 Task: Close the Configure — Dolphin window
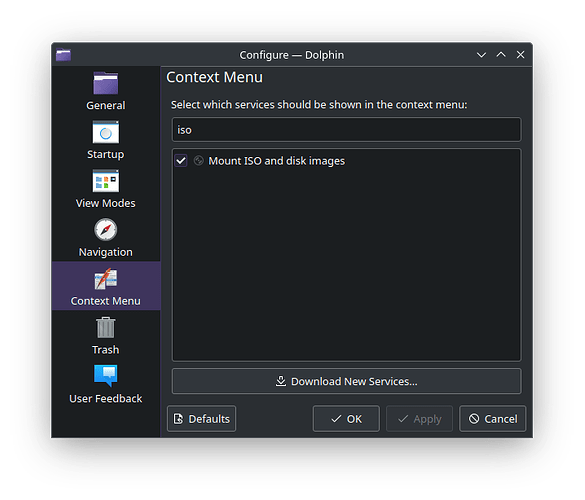[x=520, y=55]
